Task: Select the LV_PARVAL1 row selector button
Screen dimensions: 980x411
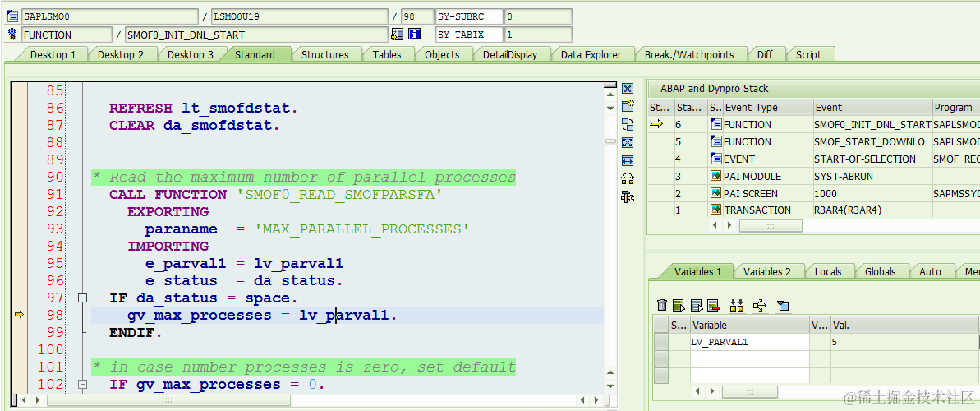Action: (660, 342)
